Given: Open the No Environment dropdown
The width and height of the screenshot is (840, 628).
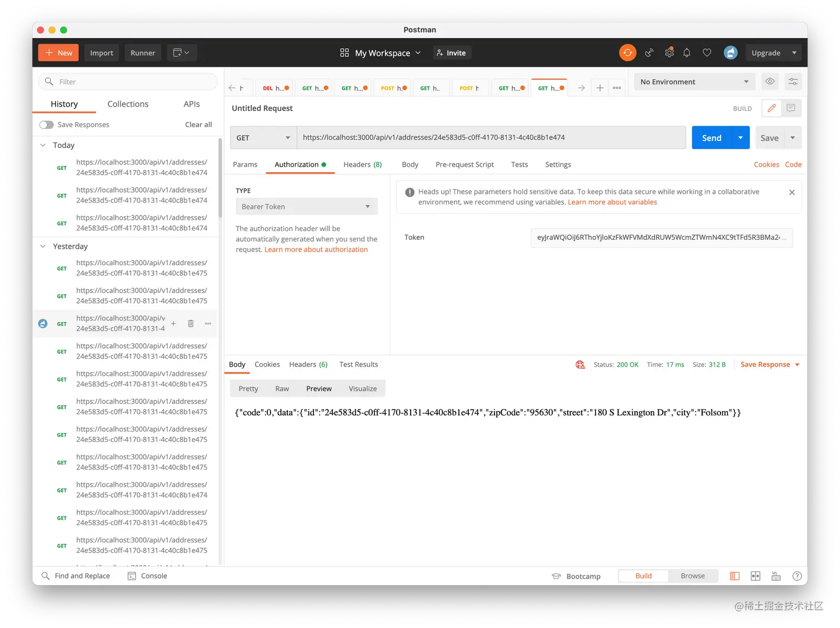Looking at the screenshot, I should click(694, 81).
